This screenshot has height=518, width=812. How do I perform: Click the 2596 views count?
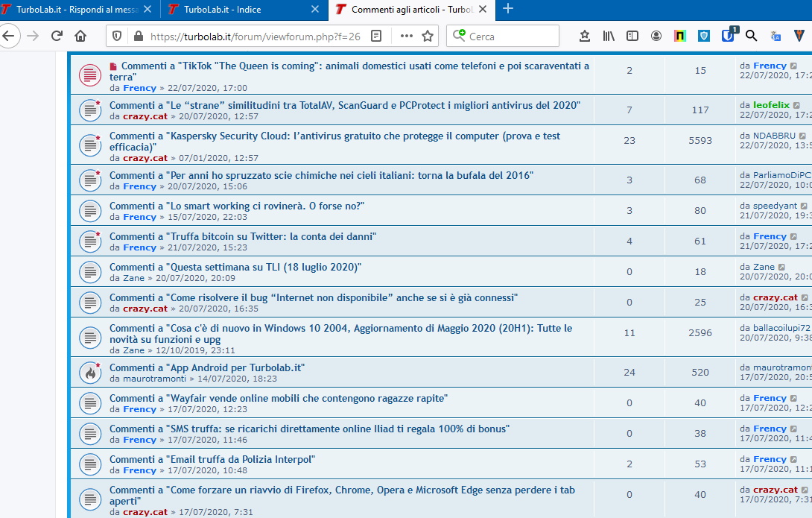click(700, 332)
